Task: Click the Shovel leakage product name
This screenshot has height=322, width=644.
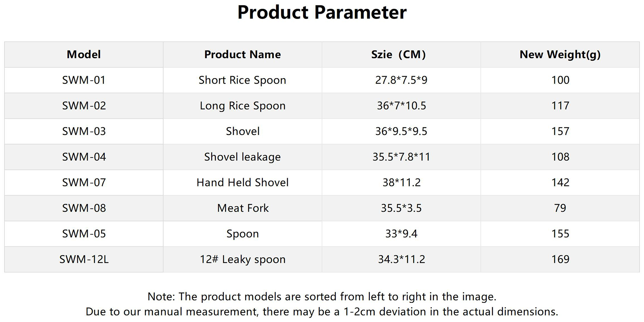Action: [x=243, y=157]
